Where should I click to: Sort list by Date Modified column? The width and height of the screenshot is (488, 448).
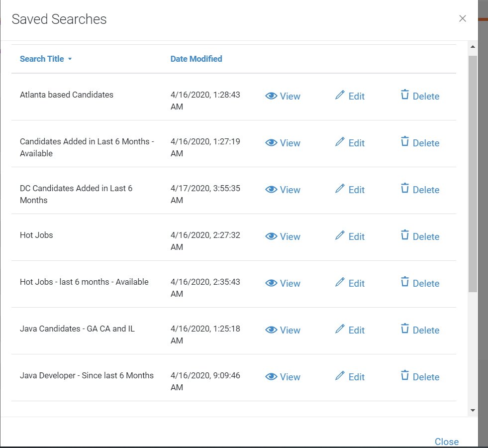pyautogui.click(x=196, y=59)
